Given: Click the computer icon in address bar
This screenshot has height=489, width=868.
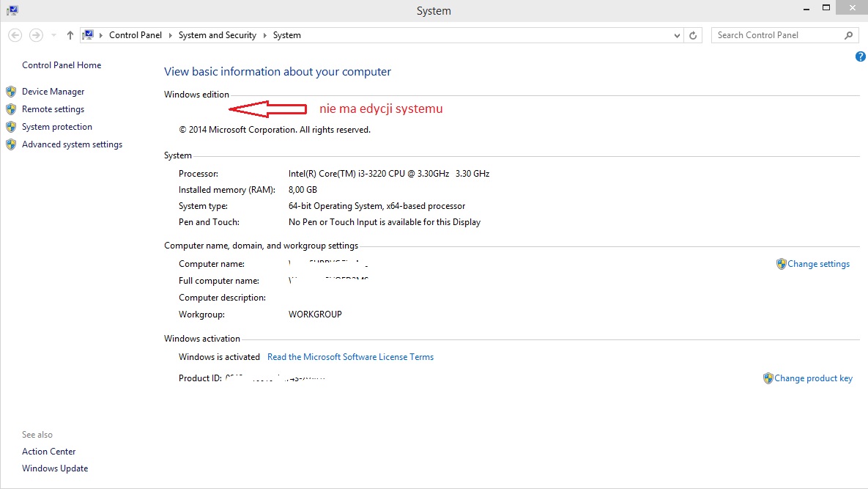Looking at the screenshot, I should (88, 35).
